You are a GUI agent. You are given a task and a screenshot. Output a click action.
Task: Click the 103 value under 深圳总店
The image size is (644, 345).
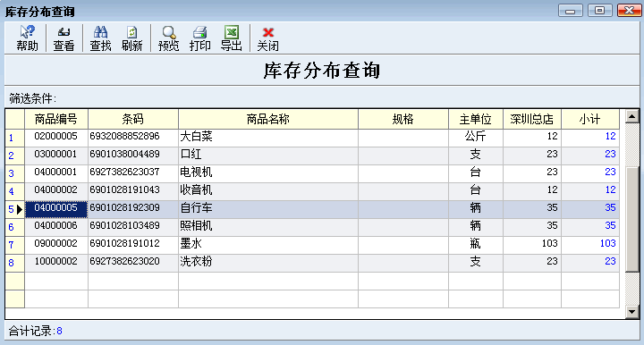click(x=549, y=243)
